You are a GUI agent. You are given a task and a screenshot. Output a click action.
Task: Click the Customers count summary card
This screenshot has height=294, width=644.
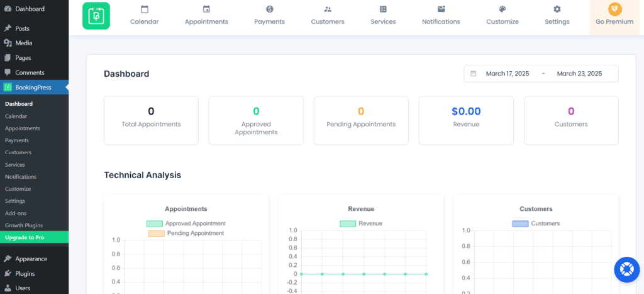coord(571,120)
